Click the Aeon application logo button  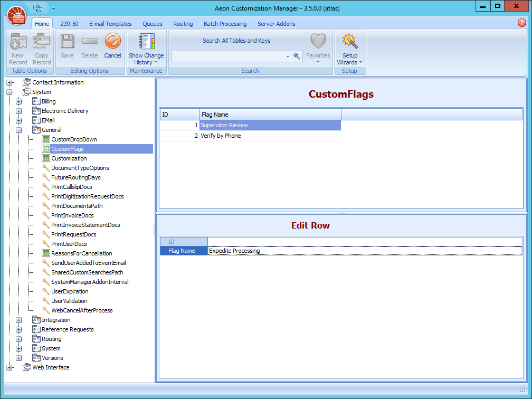16,15
